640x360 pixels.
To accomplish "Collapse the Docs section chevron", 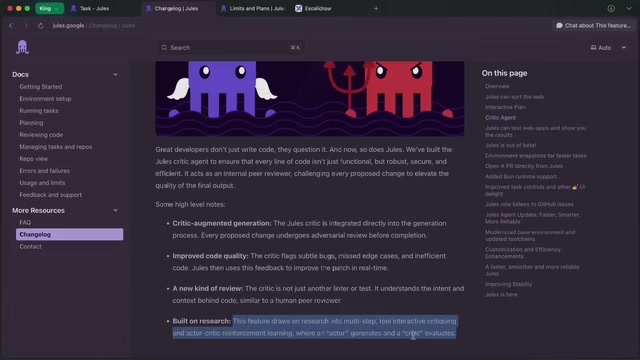I will (116, 74).
